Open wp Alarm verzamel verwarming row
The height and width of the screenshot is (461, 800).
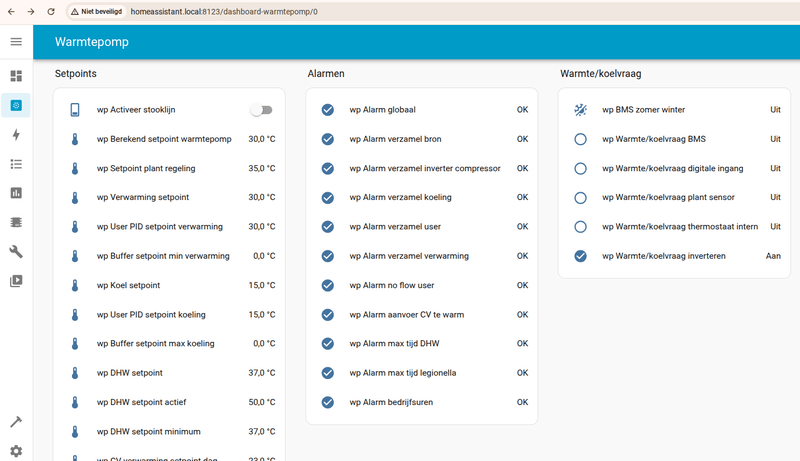click(422, 256)
